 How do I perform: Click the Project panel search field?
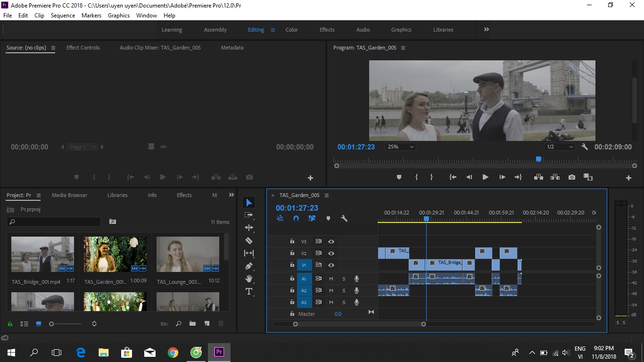click(x=54, y=222)
